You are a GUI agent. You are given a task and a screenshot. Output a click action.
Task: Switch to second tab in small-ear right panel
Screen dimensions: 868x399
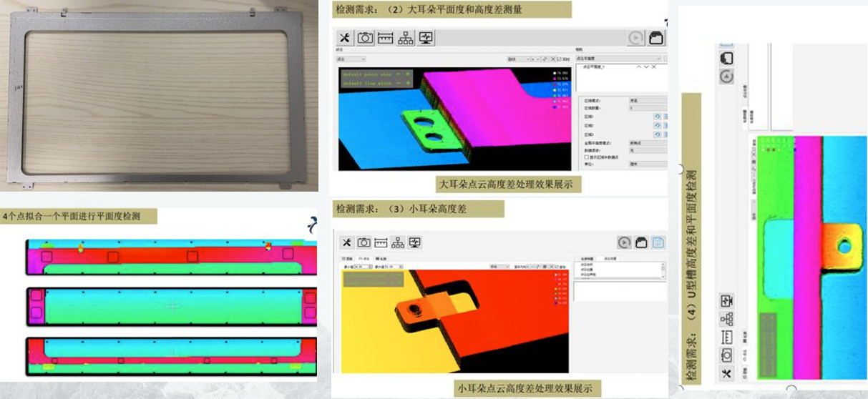[x=610, y=258]
